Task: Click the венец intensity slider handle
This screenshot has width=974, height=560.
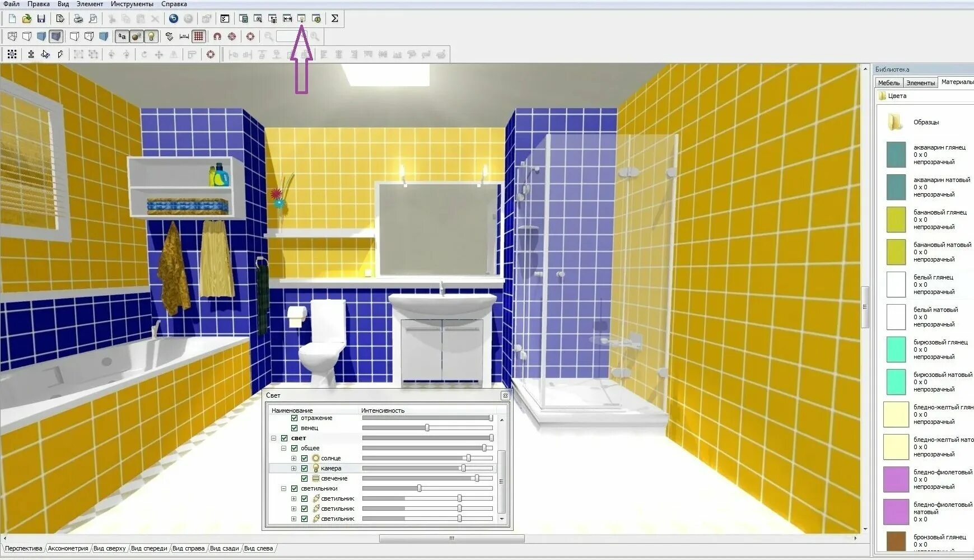Action: tap(427, 428)
